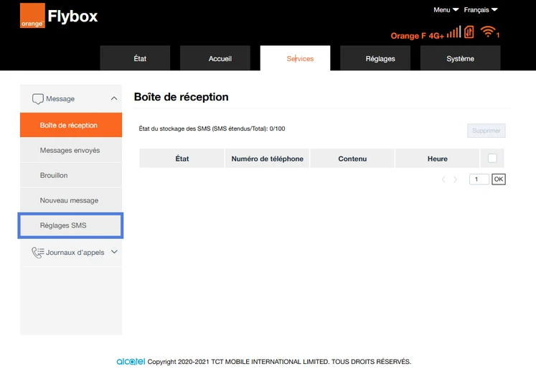
Task: Switch to the Accueil tab
Action: coord(215,58)
